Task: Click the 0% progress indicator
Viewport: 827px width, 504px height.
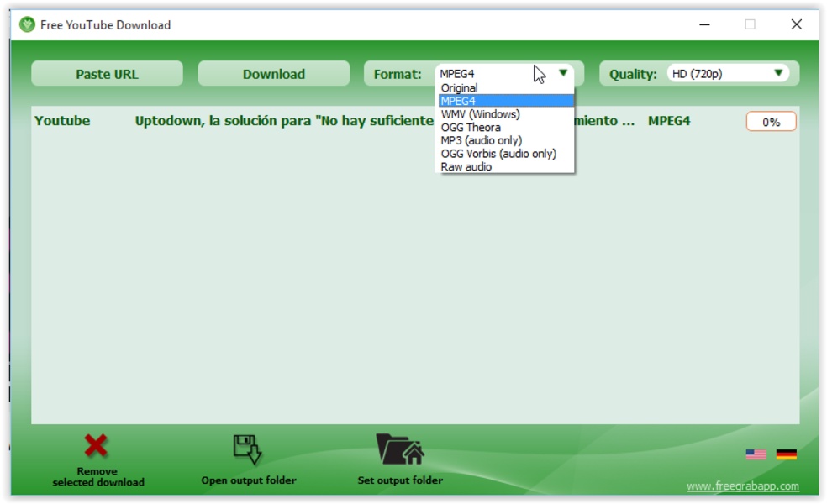Action: [x=771, y=122]
